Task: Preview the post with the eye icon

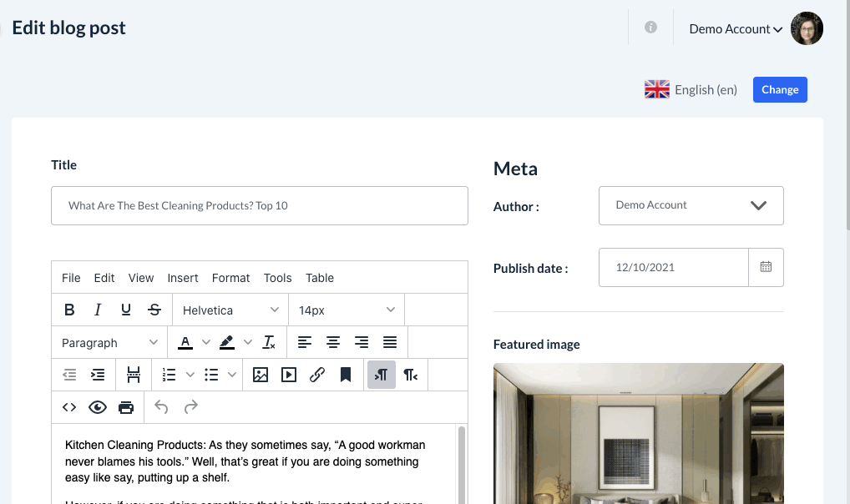Action: tap(98, 407)
